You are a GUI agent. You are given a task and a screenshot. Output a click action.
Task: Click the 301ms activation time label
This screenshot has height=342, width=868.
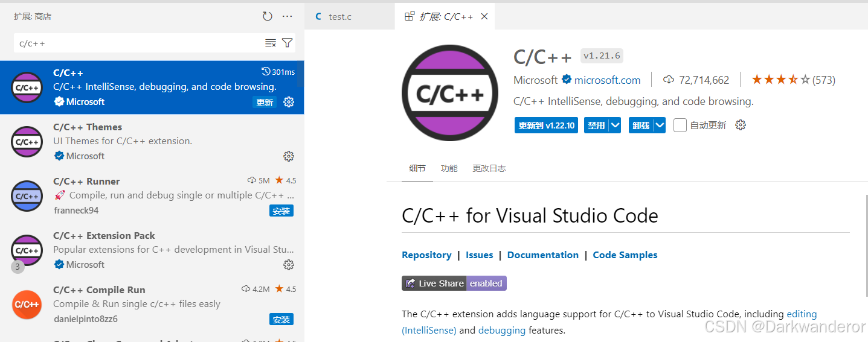tap(278, 72)
